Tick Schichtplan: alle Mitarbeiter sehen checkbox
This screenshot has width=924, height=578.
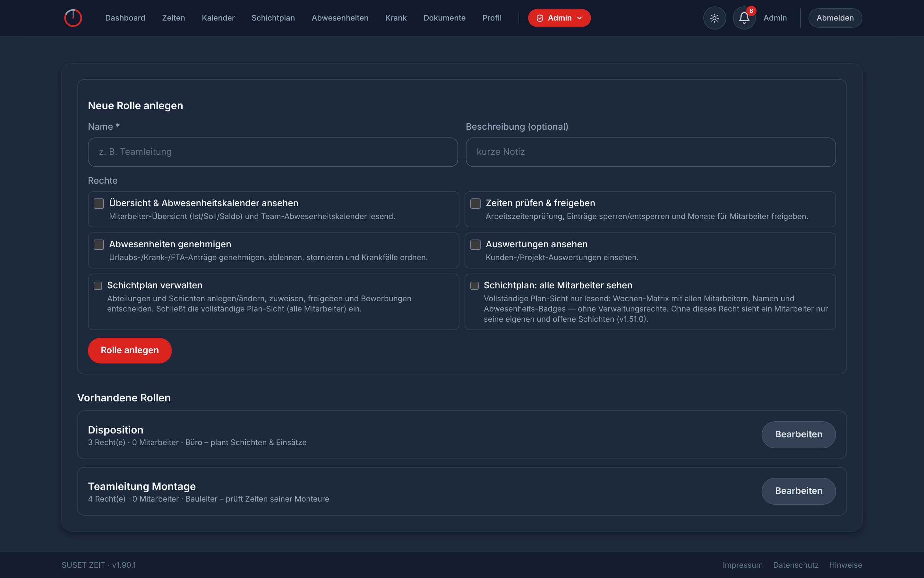click(x=475, y=285)
